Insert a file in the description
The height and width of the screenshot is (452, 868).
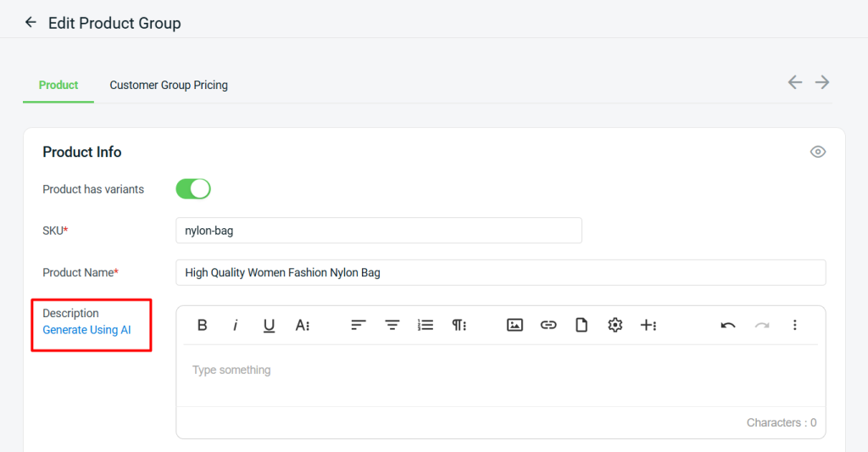[581, 325]
